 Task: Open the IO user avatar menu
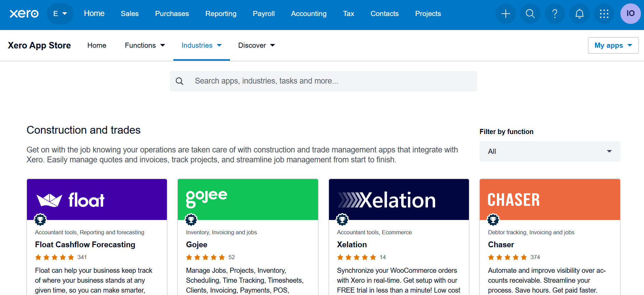click(x=630, y=14)
